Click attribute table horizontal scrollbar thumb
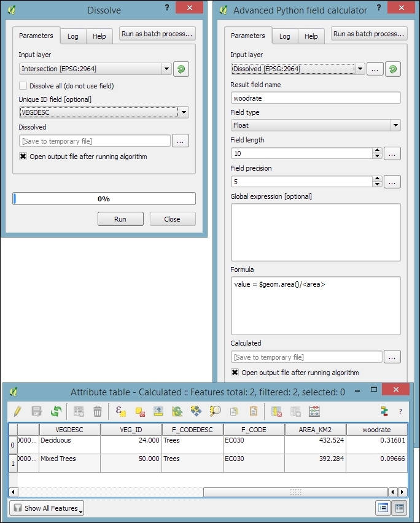The image size is (420, 523). point(295,492)
